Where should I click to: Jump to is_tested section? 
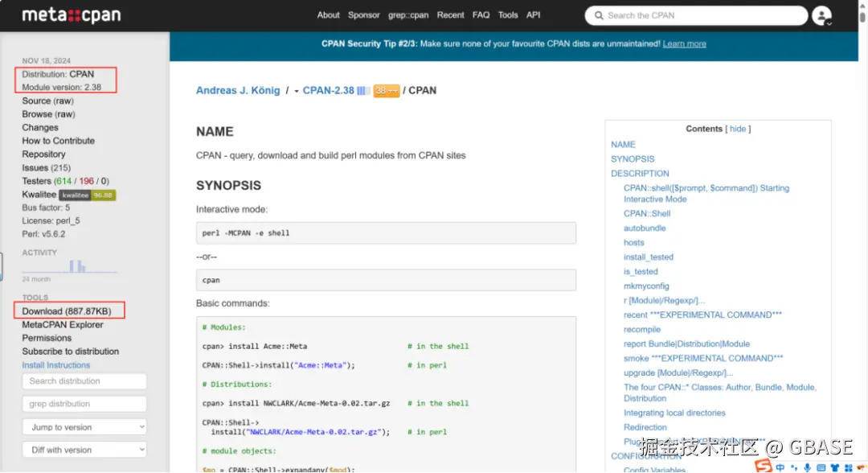[x=641, y=271]
